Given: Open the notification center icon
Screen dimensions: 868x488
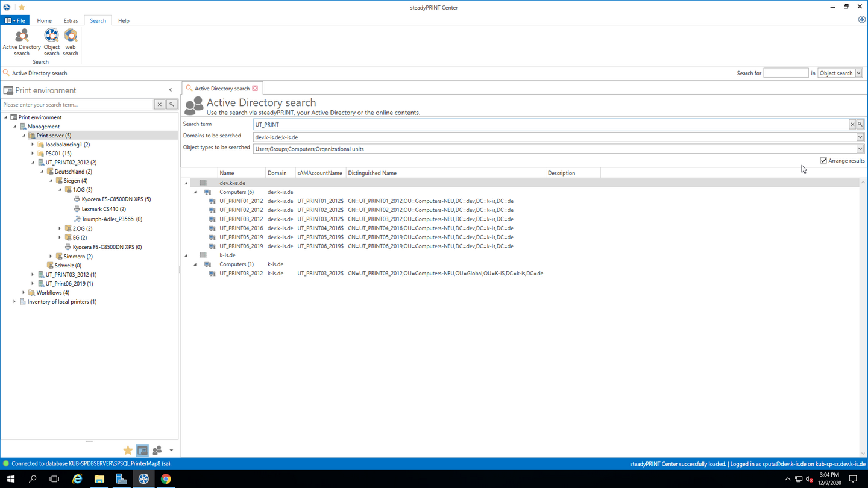Looking at the screenshot, I should coord(853,479).
